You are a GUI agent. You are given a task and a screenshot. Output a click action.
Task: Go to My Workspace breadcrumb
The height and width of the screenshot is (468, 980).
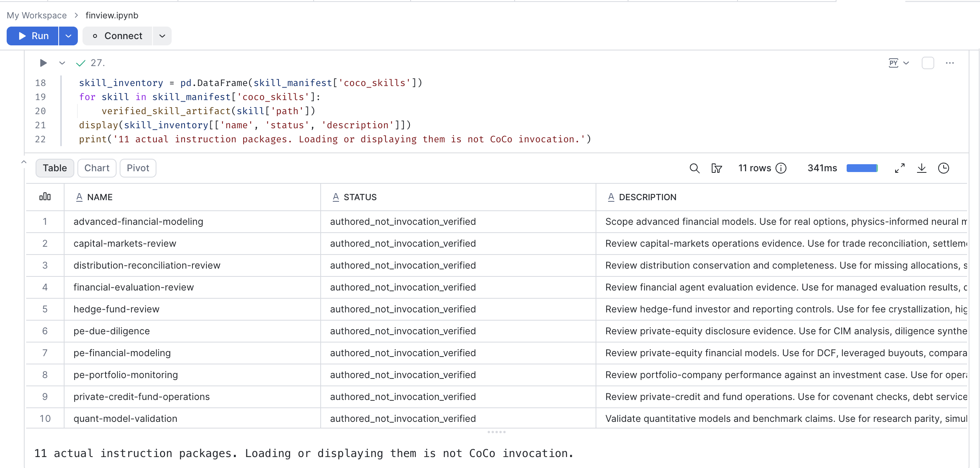(37, 15)
